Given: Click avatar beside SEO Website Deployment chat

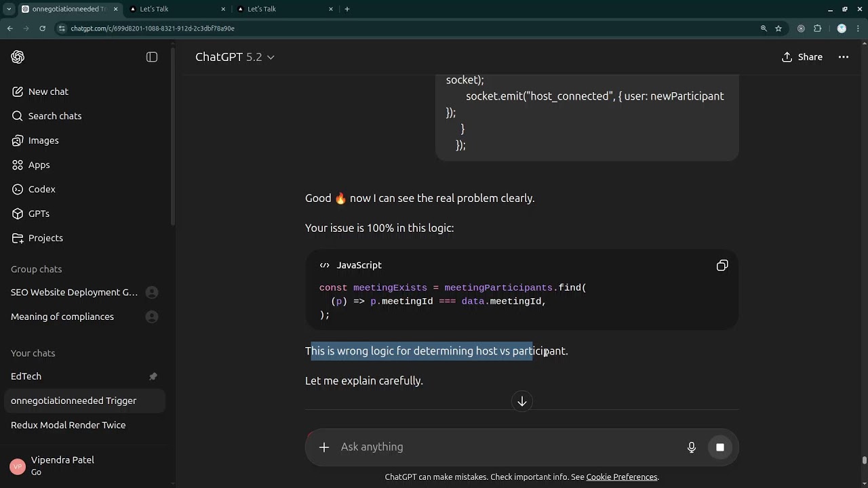Looking at the screenshot, I should [x=152, y=292].
